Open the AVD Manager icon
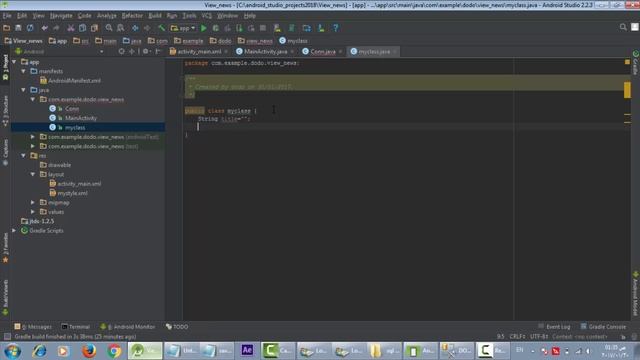 (278, 28)
